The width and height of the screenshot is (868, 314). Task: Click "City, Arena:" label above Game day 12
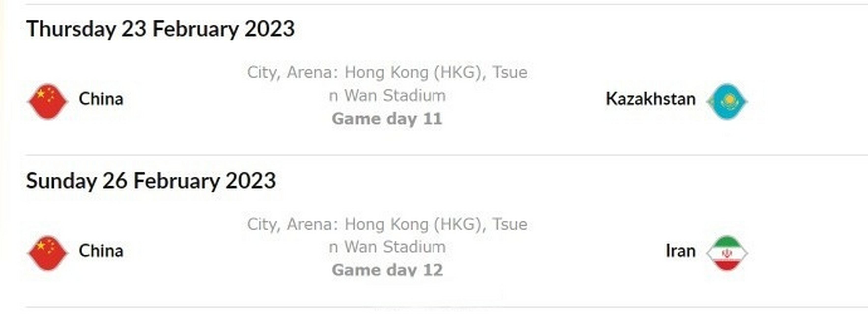click(292, 224)
